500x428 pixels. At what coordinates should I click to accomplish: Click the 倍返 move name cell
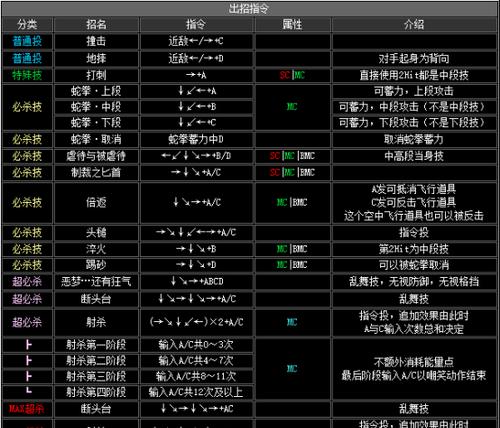(x=96, y=202)
